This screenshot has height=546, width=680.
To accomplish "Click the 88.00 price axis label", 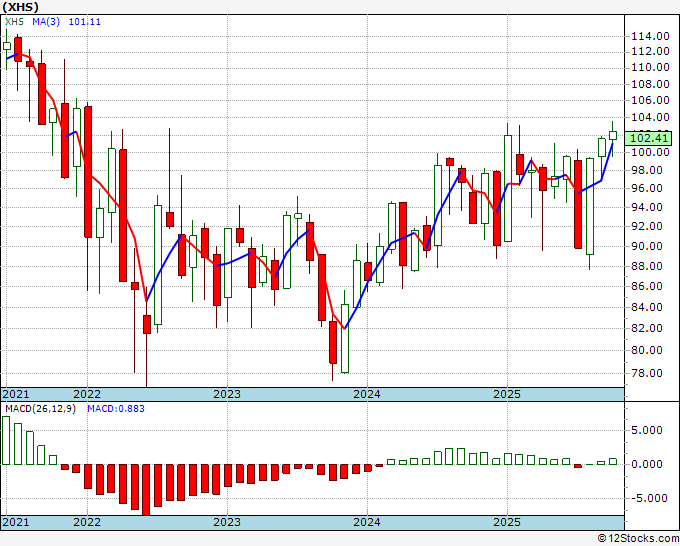I will click(x=647, y=266).
